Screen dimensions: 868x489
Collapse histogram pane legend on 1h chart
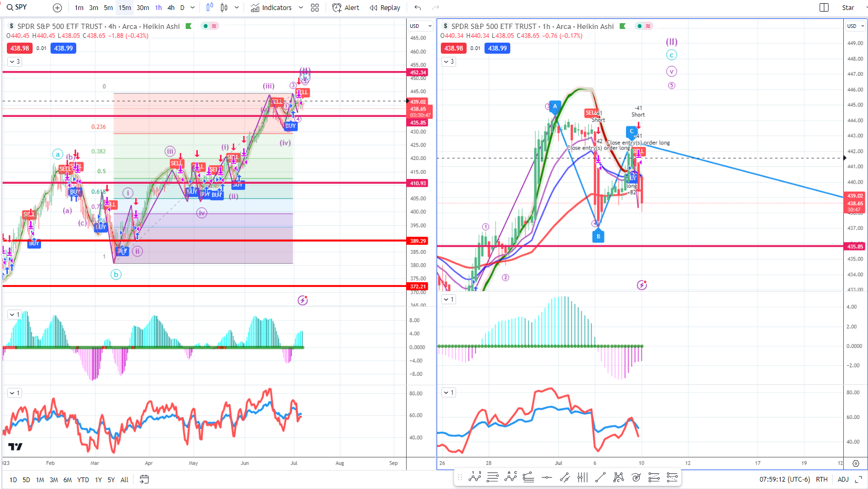(x=448, y=300)
